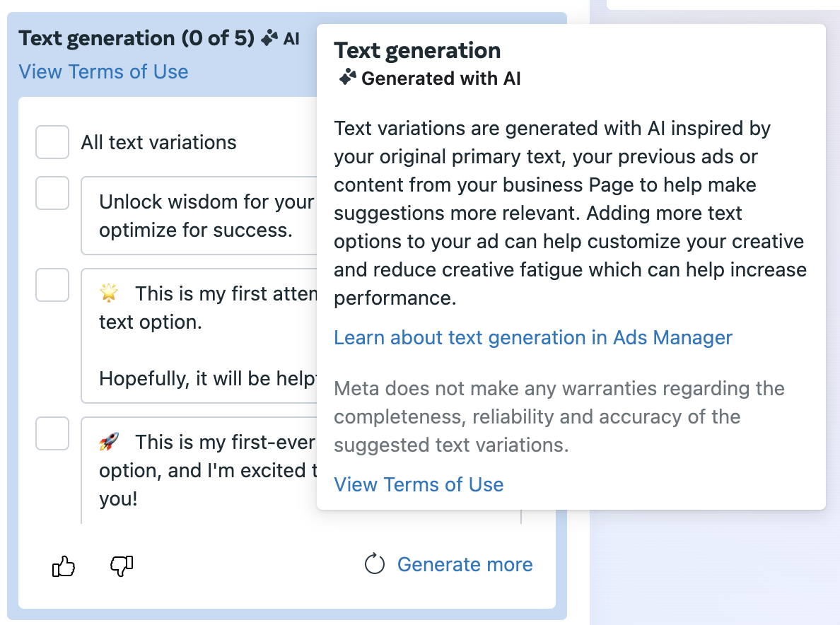Click sparkle icon beside Generated with AI

tap(348, 78)
